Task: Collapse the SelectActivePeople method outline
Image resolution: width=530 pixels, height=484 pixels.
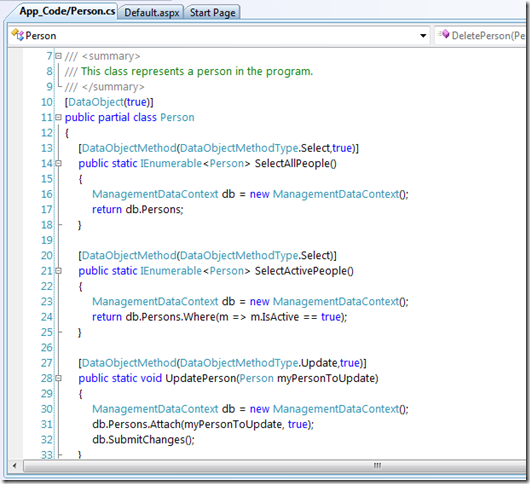Action: 58,271
